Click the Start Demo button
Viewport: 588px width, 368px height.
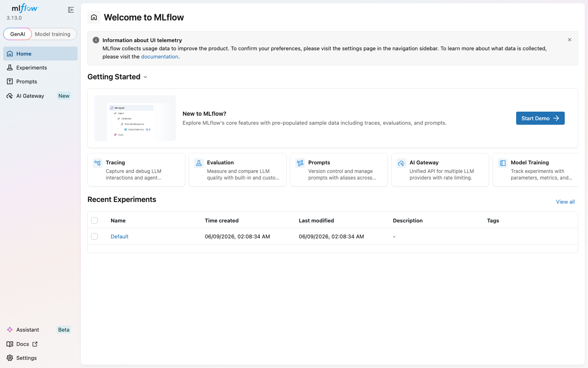coord(540,118)
